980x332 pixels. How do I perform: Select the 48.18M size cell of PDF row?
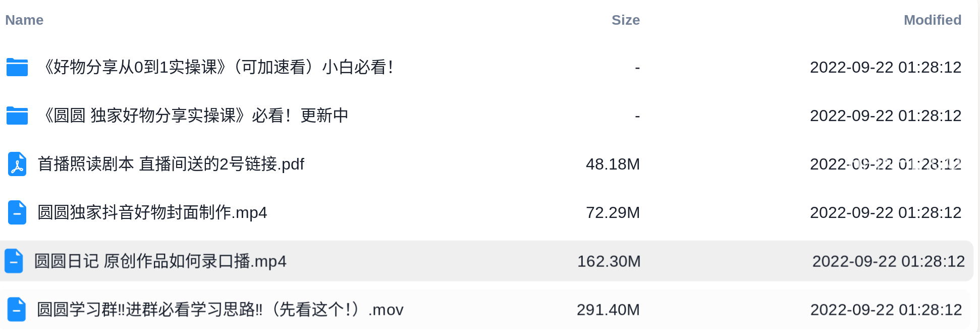(613, 164)
